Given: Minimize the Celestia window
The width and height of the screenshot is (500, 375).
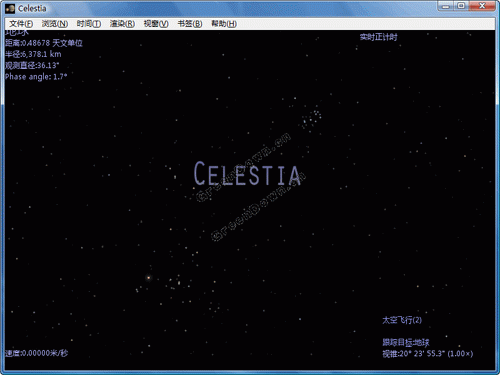Looking at the screenshot, I should point(446,6).
